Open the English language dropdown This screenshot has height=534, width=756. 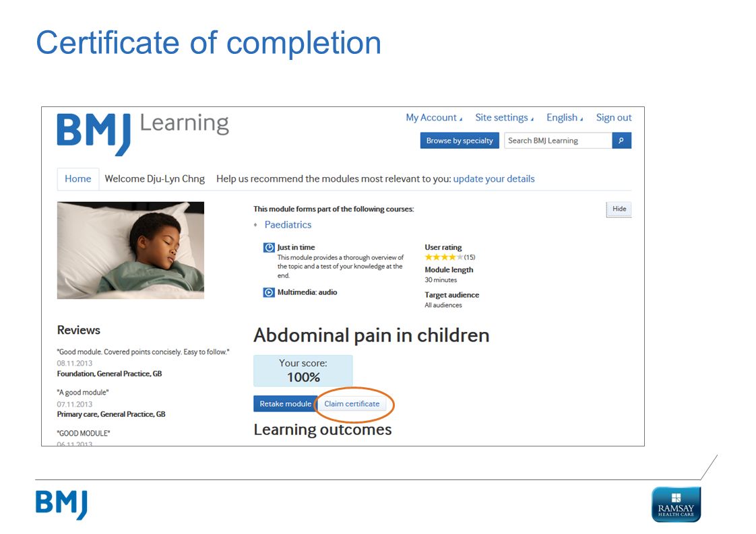[x=565, y=118]
